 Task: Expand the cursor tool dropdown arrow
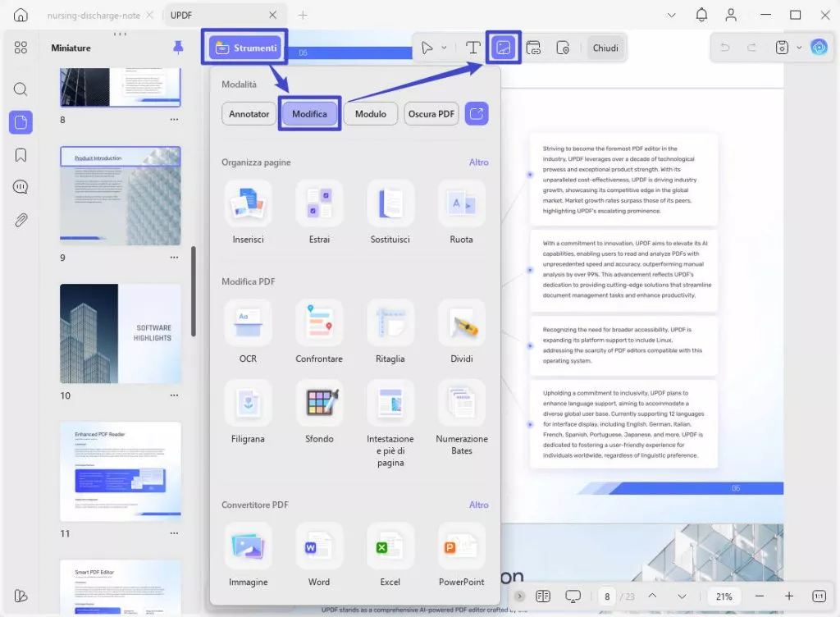444,48
